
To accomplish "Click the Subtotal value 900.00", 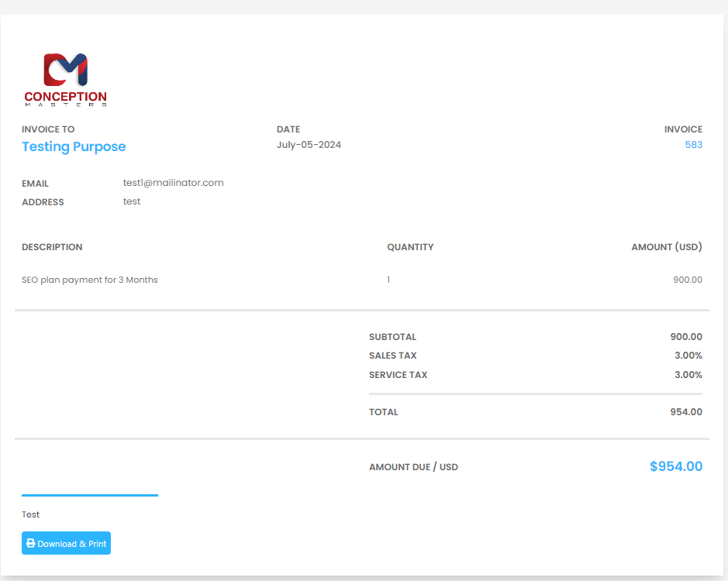I will tap(685, 337).
